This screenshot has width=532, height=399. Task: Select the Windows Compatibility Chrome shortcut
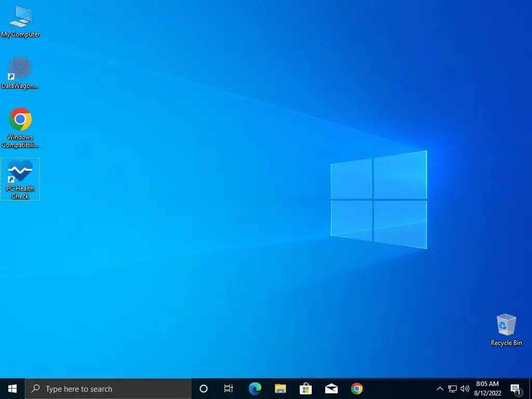pyautogui.click(x=20, y=128)
